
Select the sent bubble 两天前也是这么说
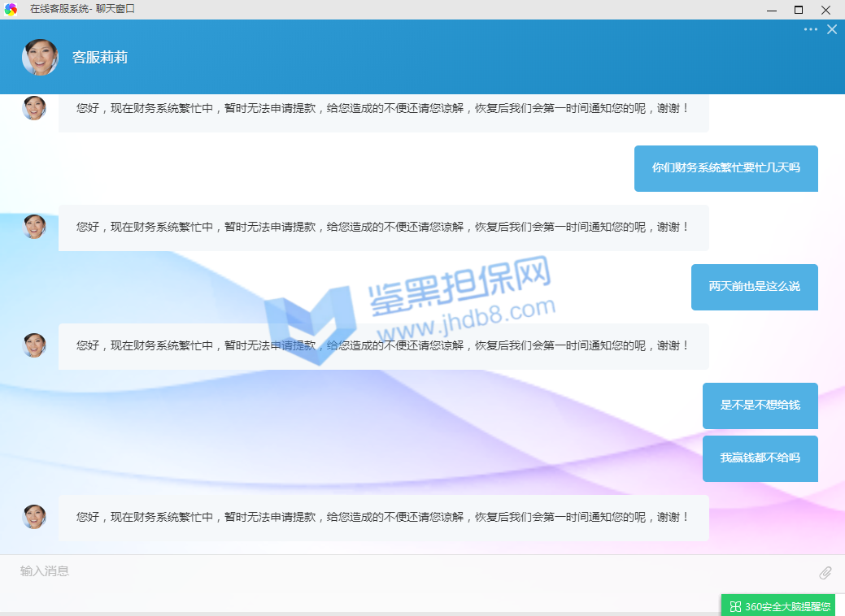754,287
